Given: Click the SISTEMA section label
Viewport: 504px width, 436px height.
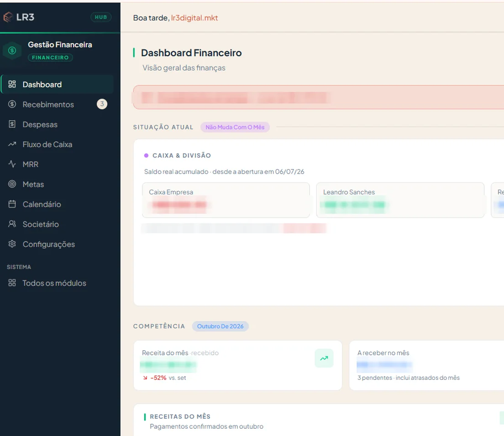Looking at the screenshot, I should click(x=19, y=267).
